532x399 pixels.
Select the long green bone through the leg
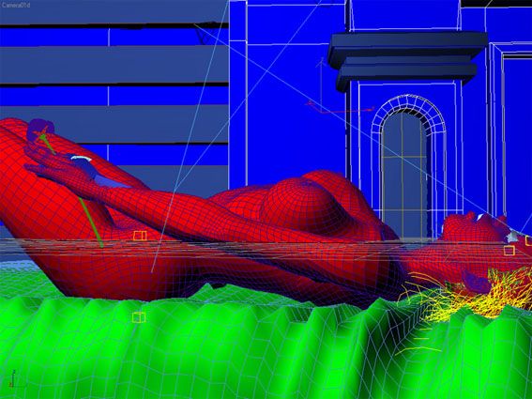click(91, 223)
